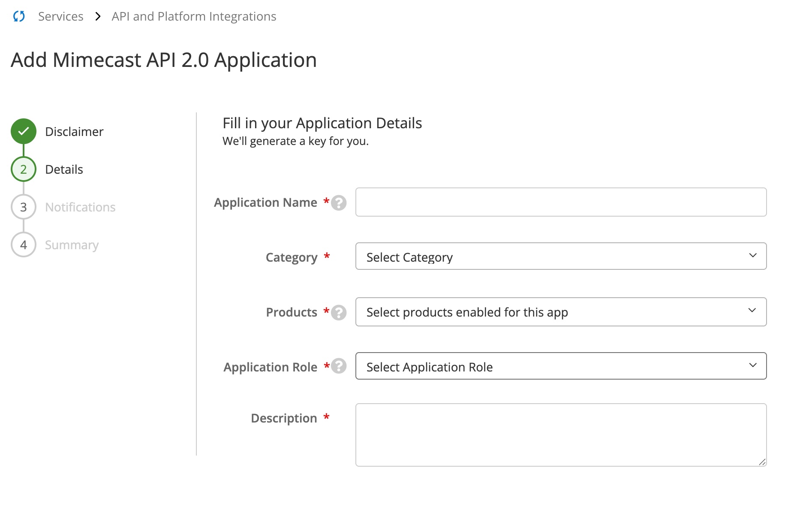Click the 'Fill in your Application Details' heading

pos(322,123)
